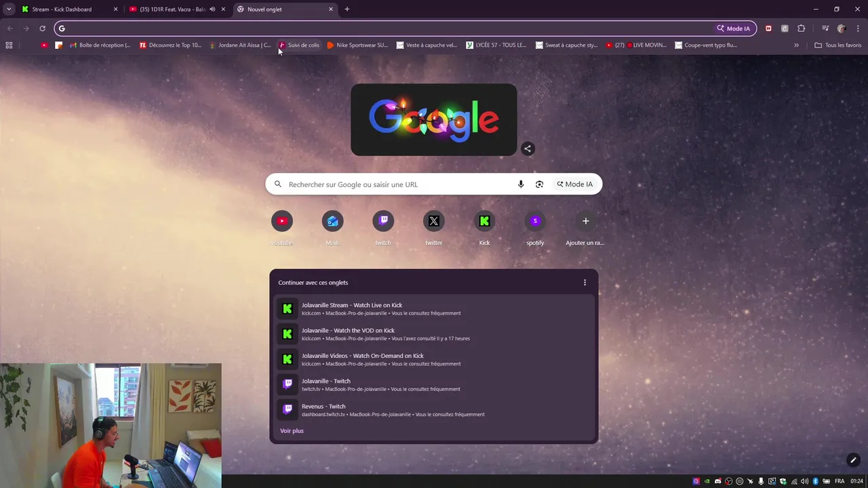Viewport: 868px width, 488px height.
Task: Open the apps grid in bookmarks bar
Action: (9, 45)
